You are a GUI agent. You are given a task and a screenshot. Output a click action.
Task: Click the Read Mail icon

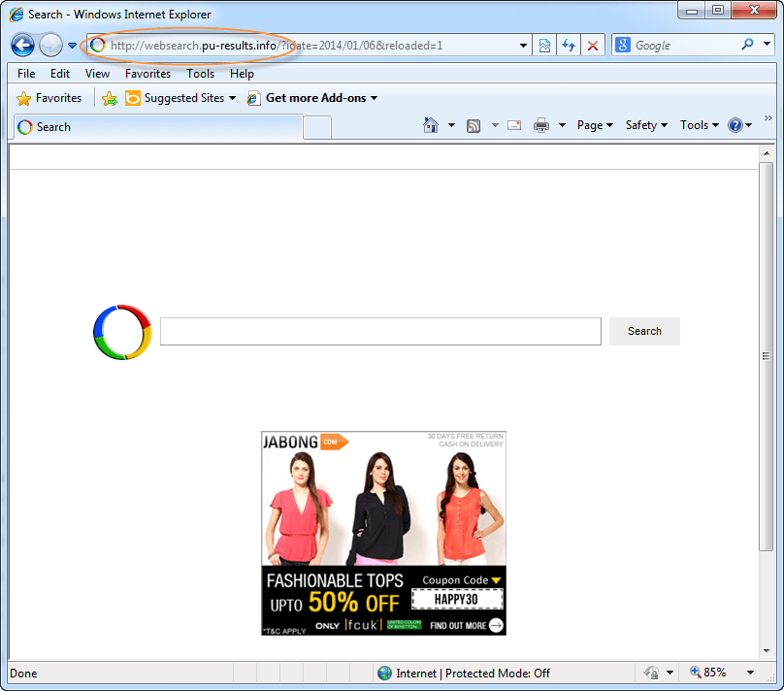pos(514,125)
